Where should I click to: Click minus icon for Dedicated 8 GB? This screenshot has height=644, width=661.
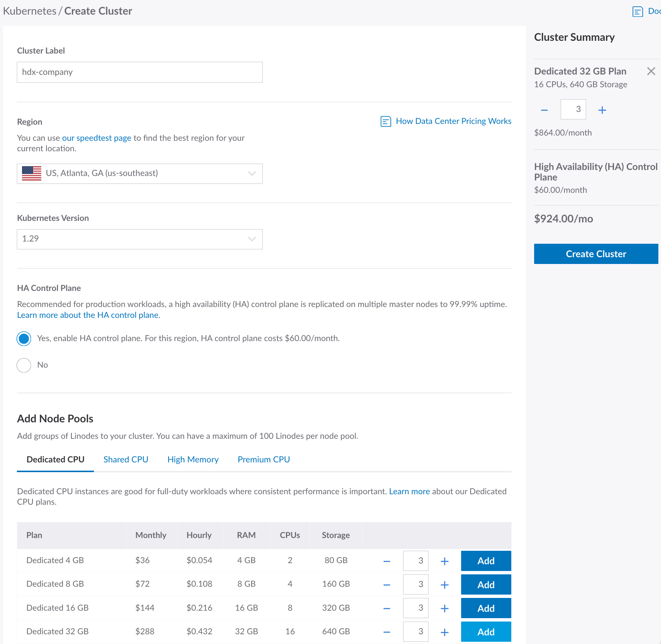(387, 585)
